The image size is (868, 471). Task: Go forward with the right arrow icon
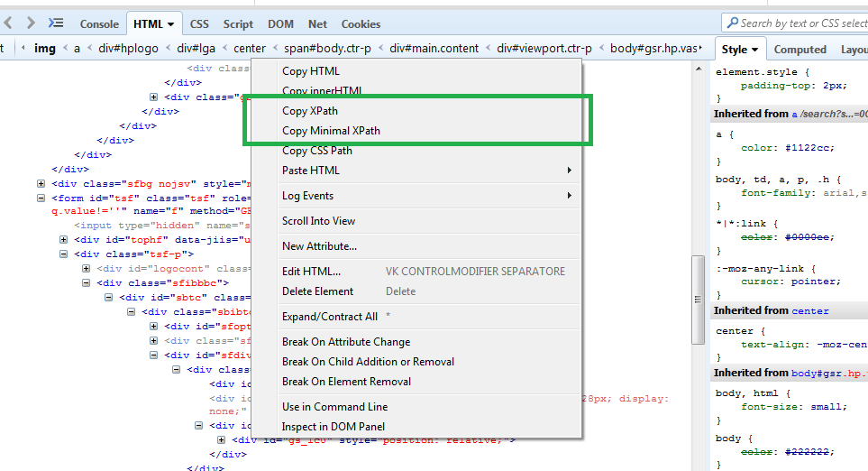31,23
